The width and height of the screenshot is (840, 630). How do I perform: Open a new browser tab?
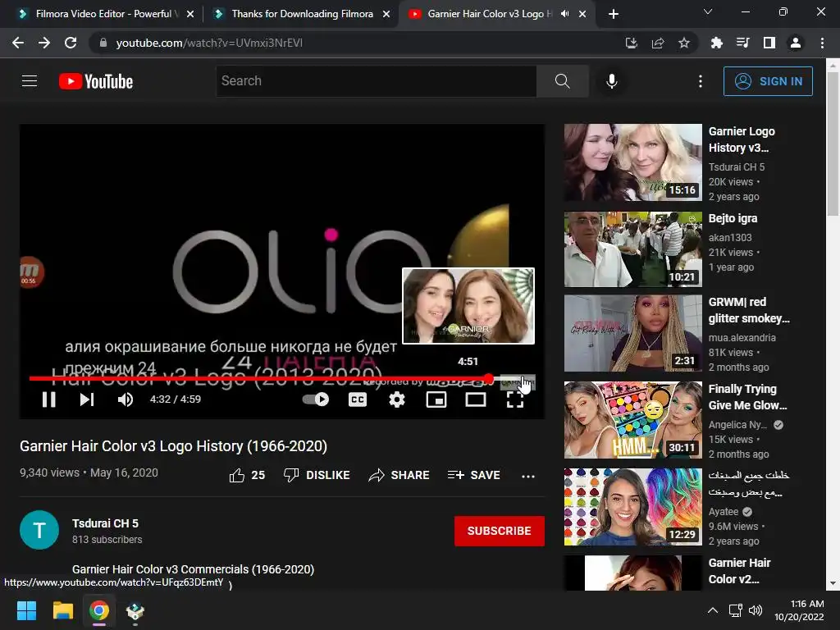614,15
